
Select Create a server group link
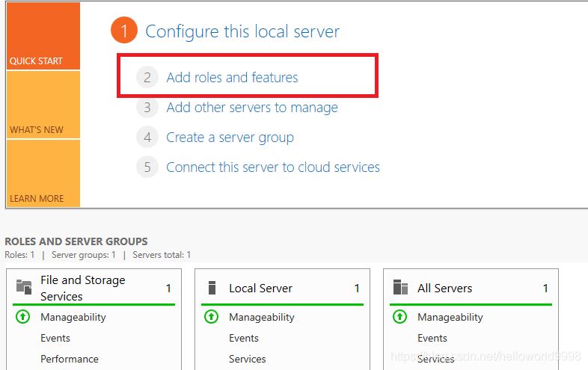(x=230, y=138)
